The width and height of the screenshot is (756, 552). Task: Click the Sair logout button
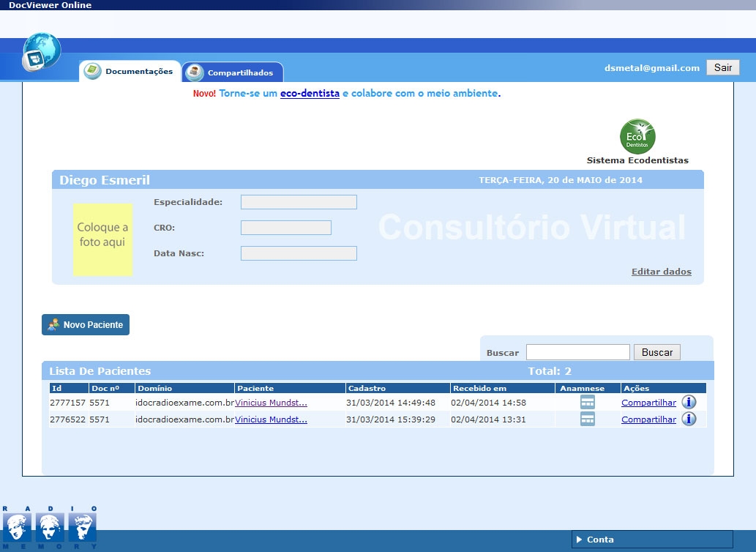(722, 67)
